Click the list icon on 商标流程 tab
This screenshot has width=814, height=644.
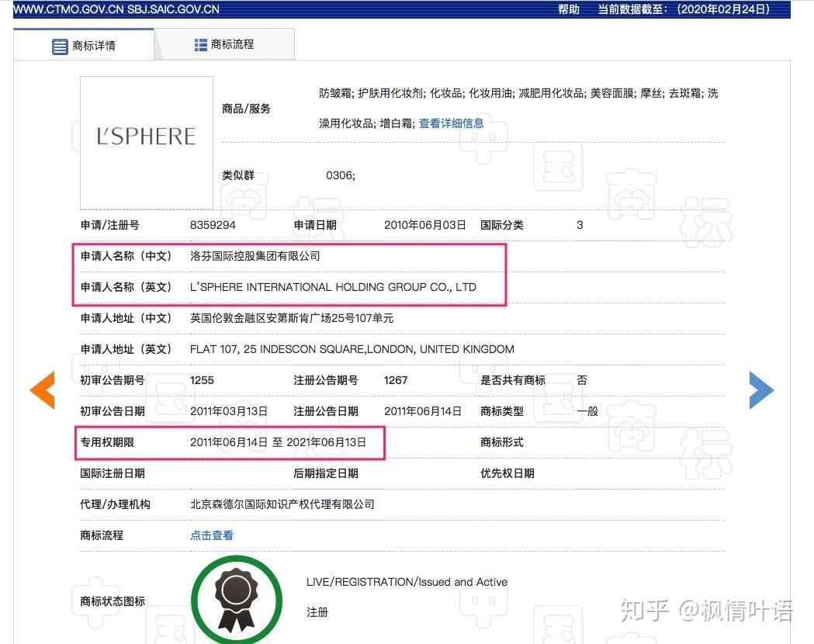pyautogui.click(x=201, y=45)
